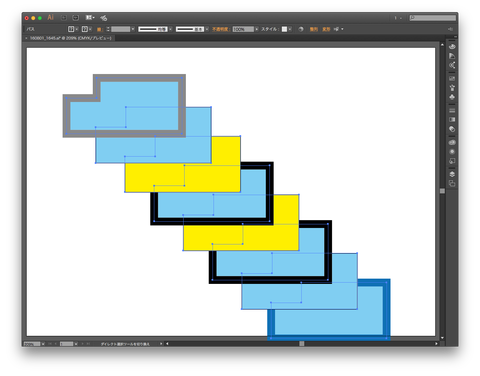The width and height of the screenshot is (480, 376).
Task: Click the Adobe Stock icon beside Bridge
Action: tap(76, 18)
